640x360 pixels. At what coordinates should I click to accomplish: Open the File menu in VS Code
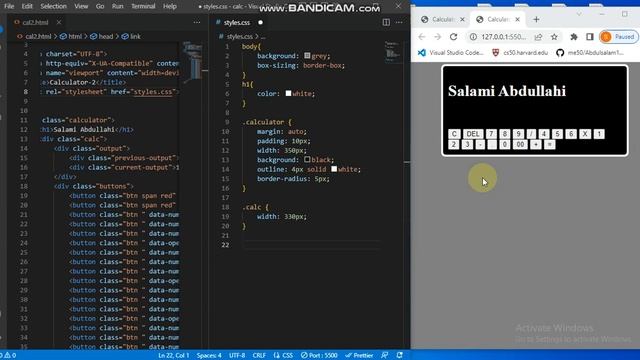pos(9,6)
